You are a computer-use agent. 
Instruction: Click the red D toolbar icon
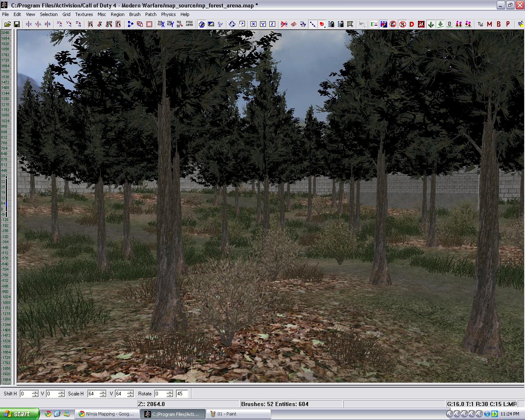(412, 24)
